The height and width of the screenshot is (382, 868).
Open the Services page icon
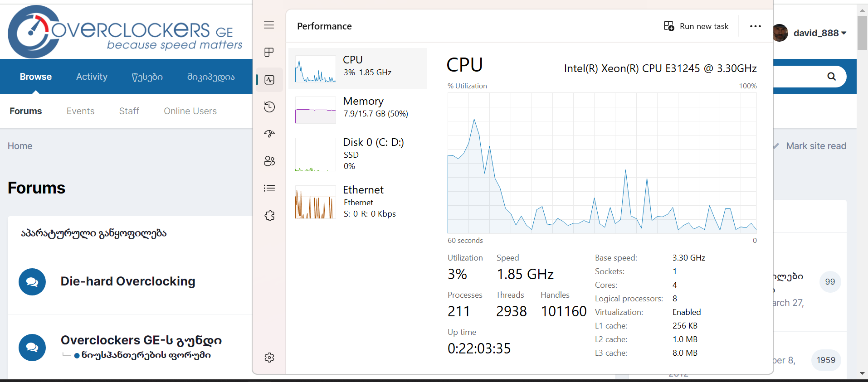(x=269, y=216)
